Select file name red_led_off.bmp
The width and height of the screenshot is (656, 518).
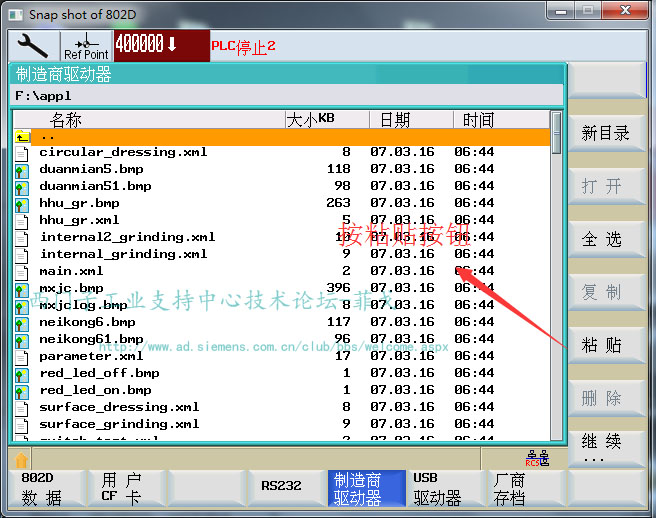[x=100, y=373]
